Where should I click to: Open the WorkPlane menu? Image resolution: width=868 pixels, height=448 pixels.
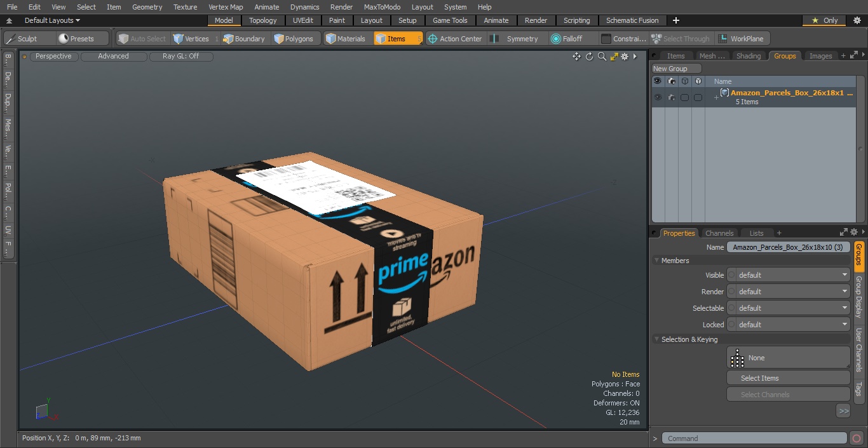pos(742,39)
